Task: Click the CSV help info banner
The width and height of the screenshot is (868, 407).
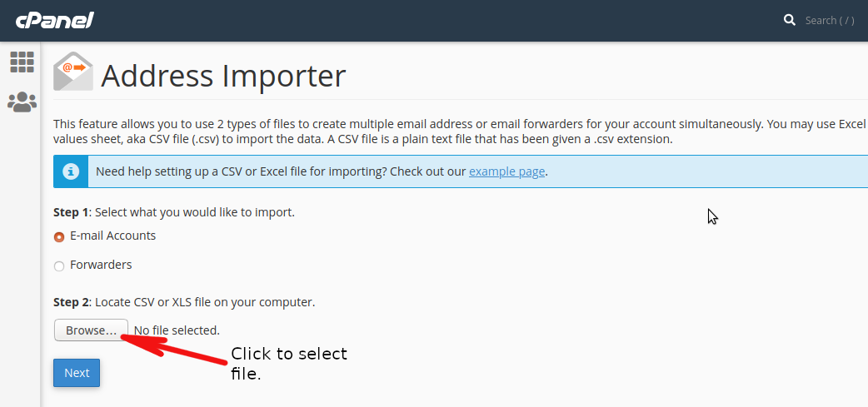Action: click(461, 171)
